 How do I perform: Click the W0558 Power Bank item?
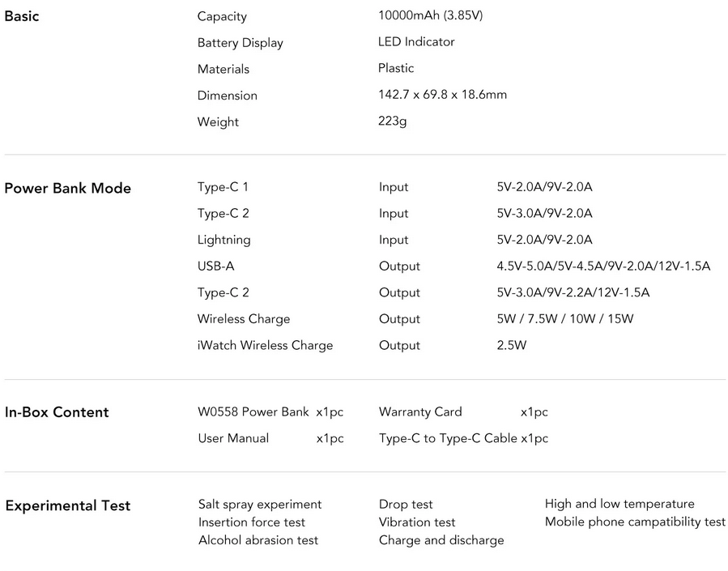[x=253, y=412]
